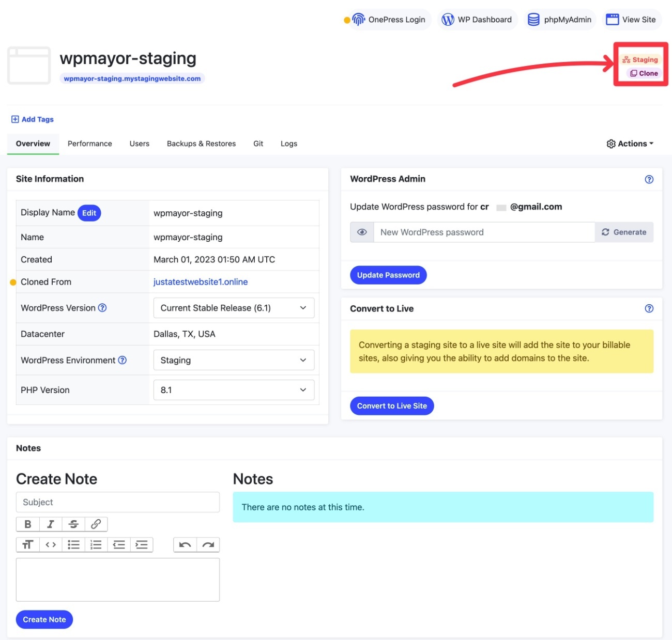The width and height of the screenshot is (672, 640).
Task: Change PHP Version from 8.1 dropdown
Action: pyautogui.click(x=234, y=390)
